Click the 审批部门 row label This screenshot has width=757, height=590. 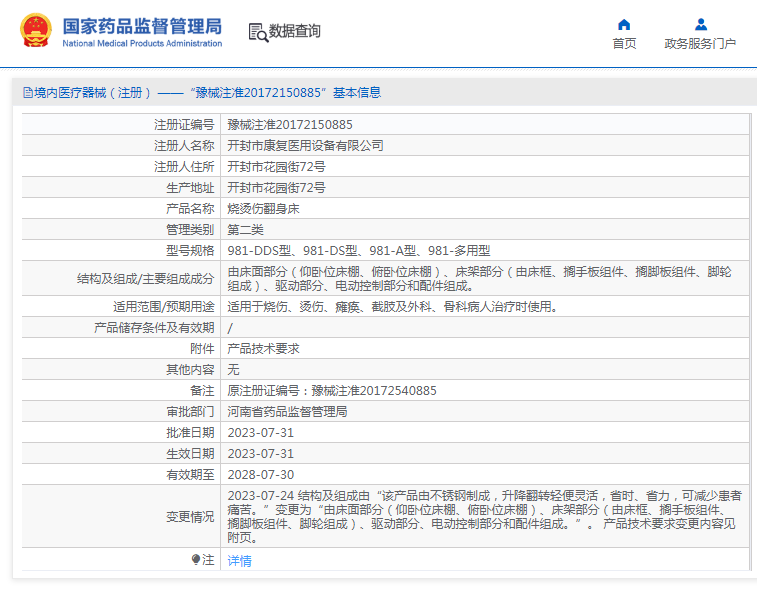pyautogui.click(x=190, y=412)
